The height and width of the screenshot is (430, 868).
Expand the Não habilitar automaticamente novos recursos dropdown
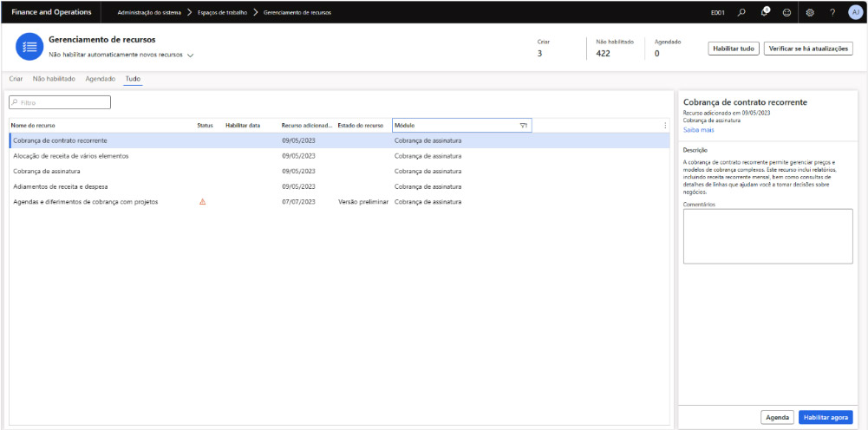point(190,55)
